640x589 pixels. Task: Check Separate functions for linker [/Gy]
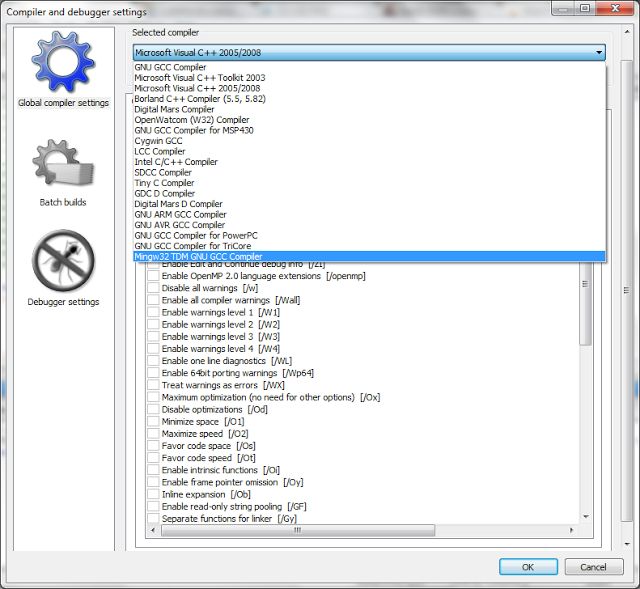coord(153,518)
